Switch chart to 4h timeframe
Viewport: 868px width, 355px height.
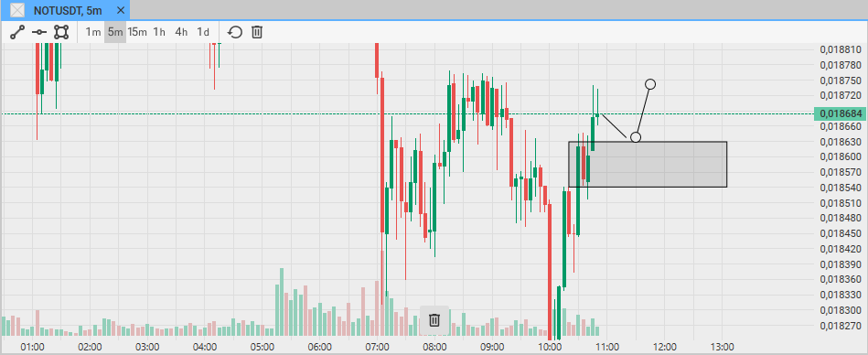182,32
